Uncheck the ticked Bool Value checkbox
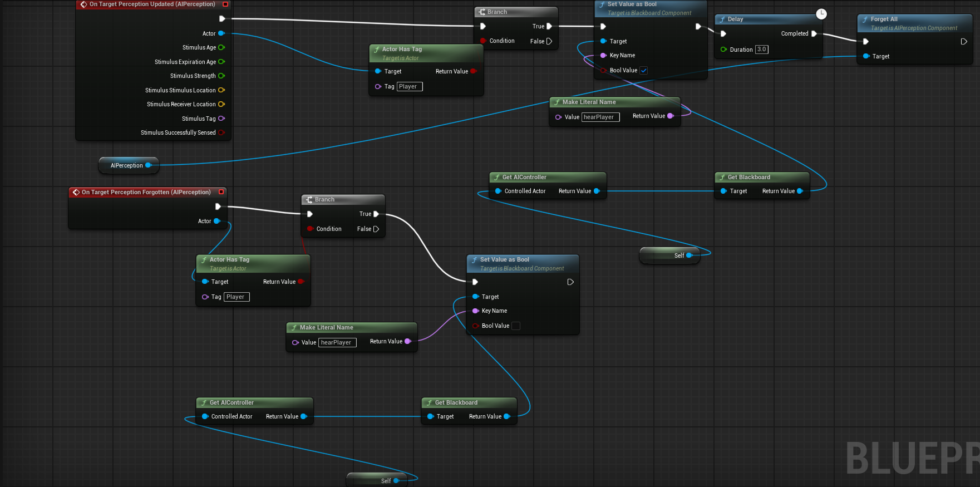The image size is (980, 487). point(644,71)
